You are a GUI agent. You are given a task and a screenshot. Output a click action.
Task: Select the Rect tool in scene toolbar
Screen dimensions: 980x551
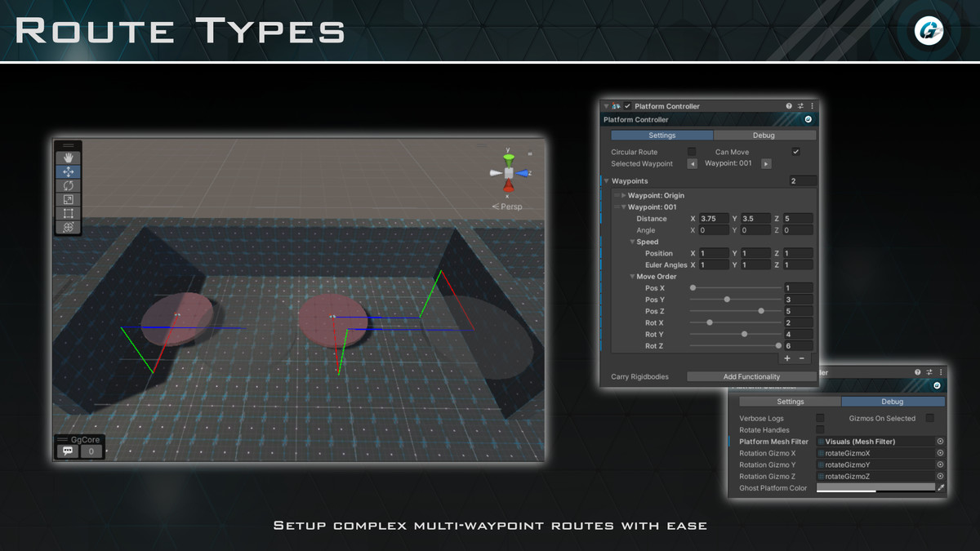68,213
